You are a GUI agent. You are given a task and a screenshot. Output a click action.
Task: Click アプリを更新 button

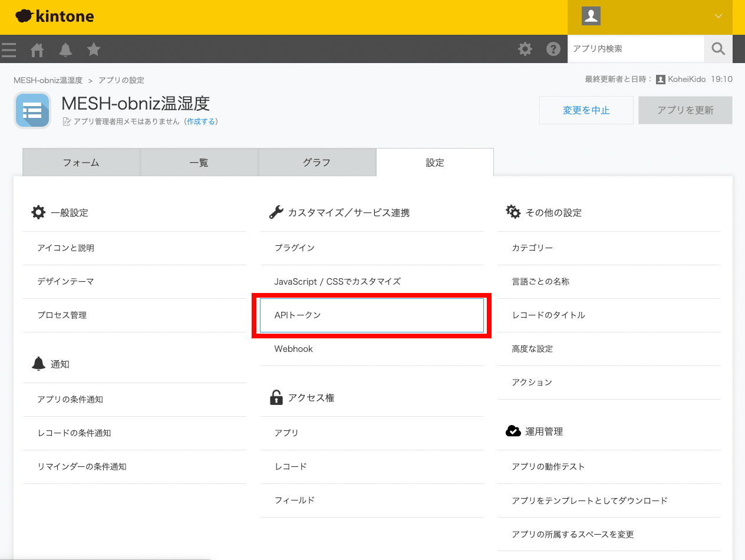(685, 110)
